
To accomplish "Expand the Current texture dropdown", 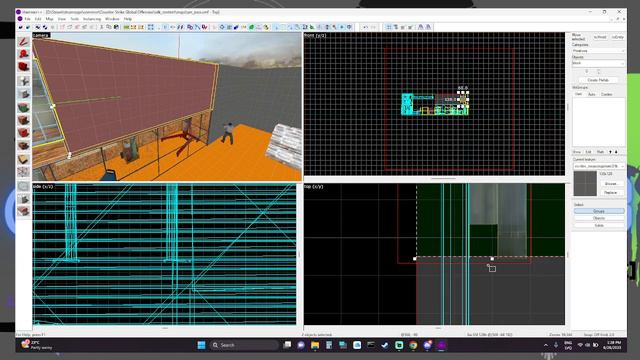I will point(598,166).
